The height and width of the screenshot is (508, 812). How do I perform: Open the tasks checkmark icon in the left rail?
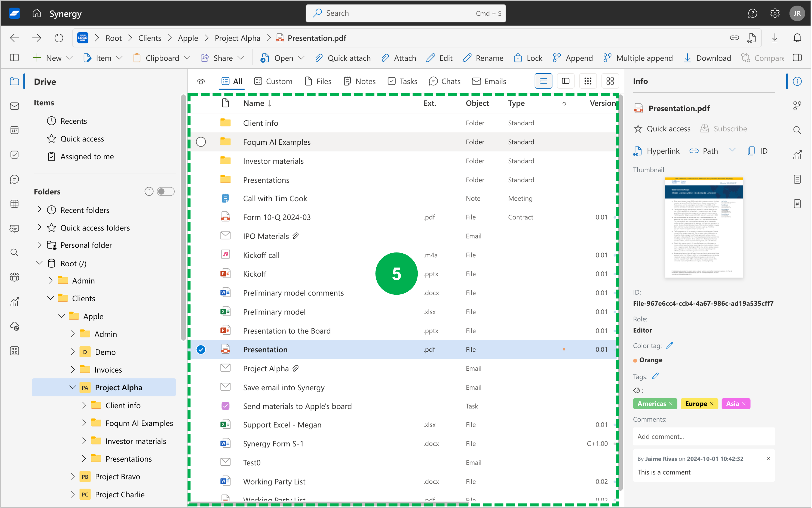point(15,154)
